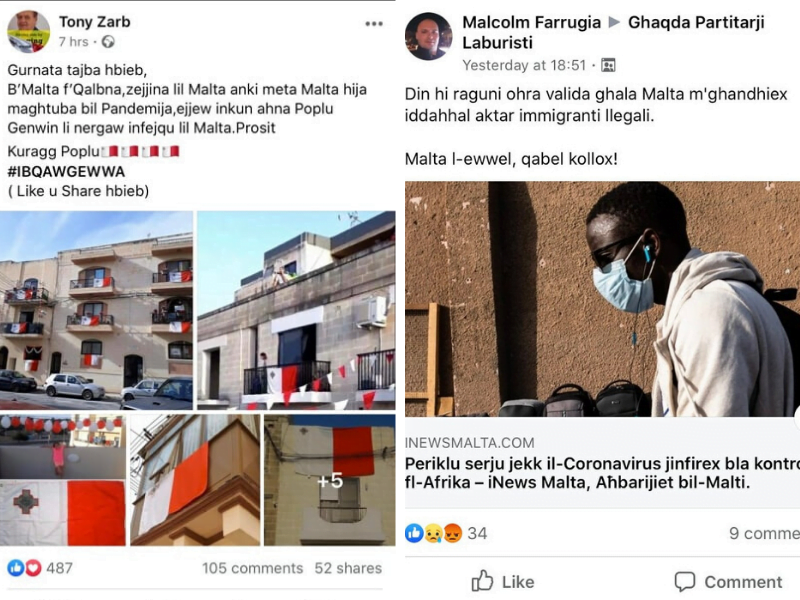
Task: Click the thumbs-up Like icon on Malcolm's post
Action: click(482, 581)
